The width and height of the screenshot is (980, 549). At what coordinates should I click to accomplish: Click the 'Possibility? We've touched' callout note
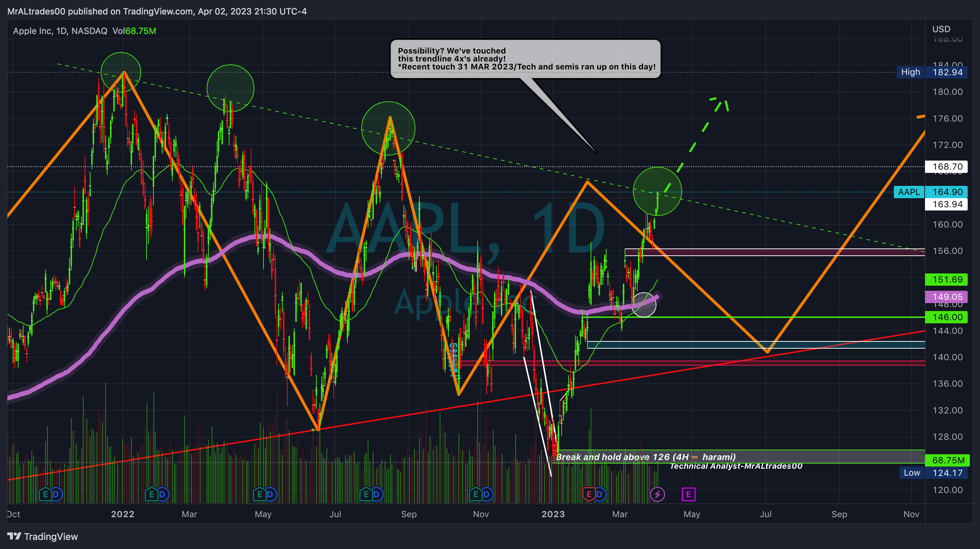pos(526,59)
